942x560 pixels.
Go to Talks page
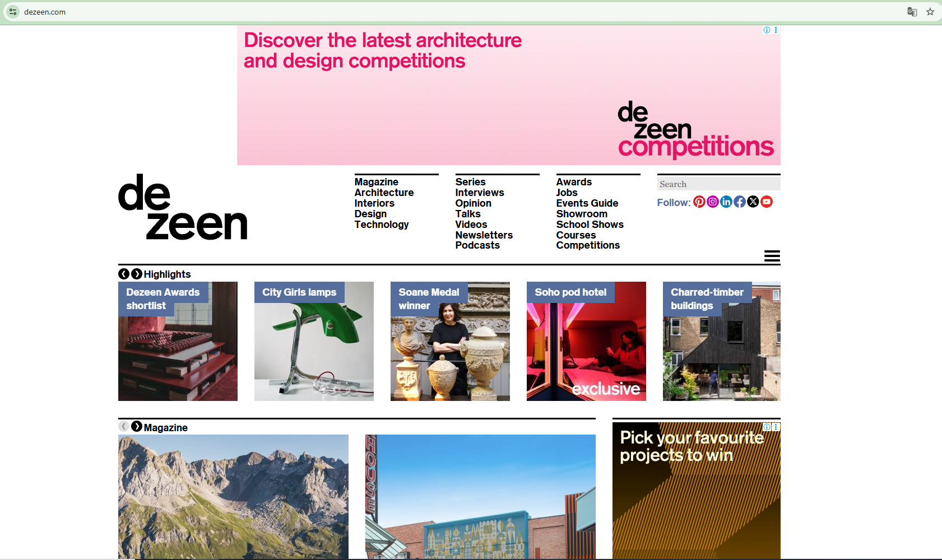(x=468, y=214)
